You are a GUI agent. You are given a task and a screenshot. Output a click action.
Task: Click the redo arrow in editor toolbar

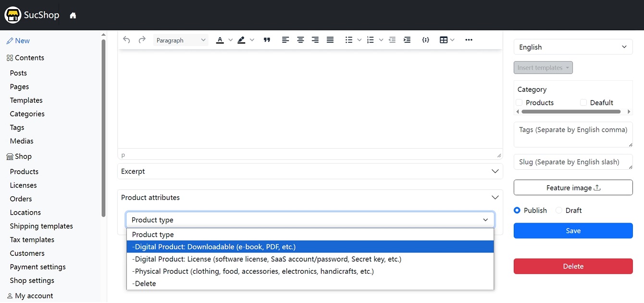point(142,40)
